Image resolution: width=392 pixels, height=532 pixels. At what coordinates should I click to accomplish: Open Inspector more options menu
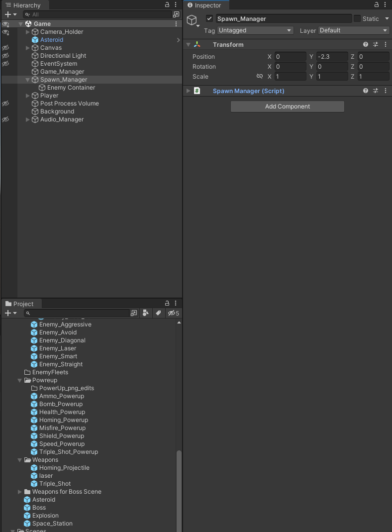pyautogui.click(x=385, y=5)
